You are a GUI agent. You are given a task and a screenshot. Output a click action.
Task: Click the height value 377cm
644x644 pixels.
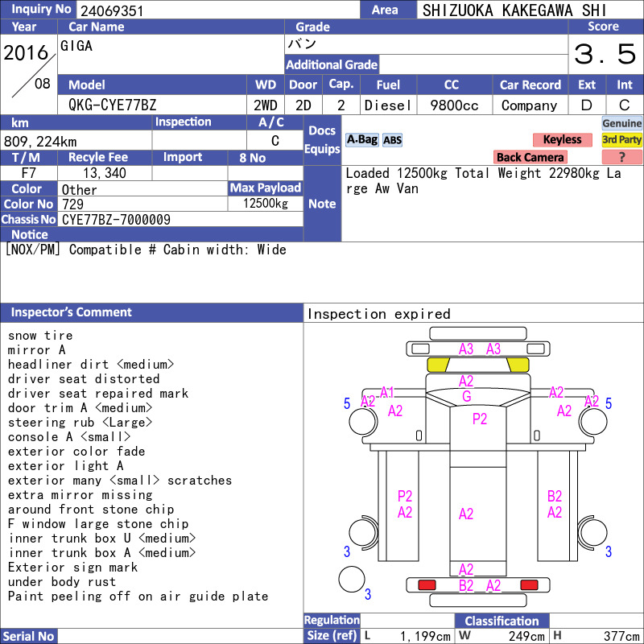click(621, 637)
